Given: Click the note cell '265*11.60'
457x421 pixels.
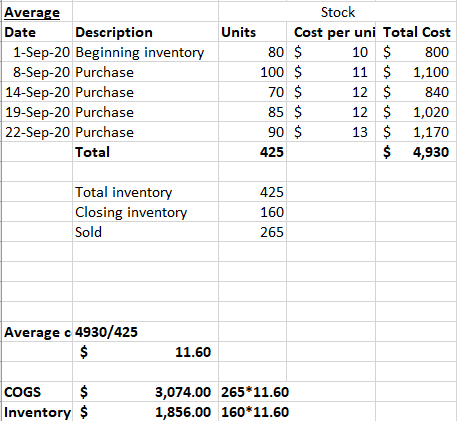Looking at the screenshot, I should (x=255, y=392).
